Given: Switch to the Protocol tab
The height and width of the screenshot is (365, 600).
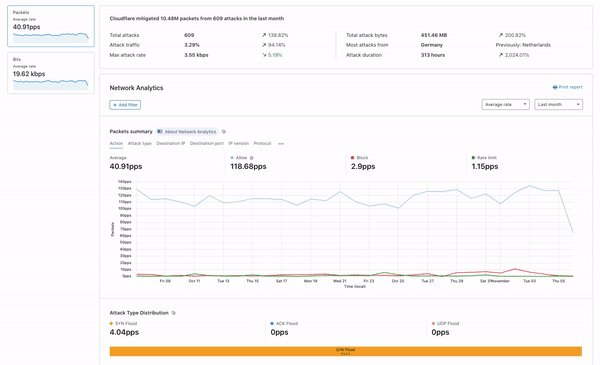Looking at the screenshot, I should (x=262, y=143).
